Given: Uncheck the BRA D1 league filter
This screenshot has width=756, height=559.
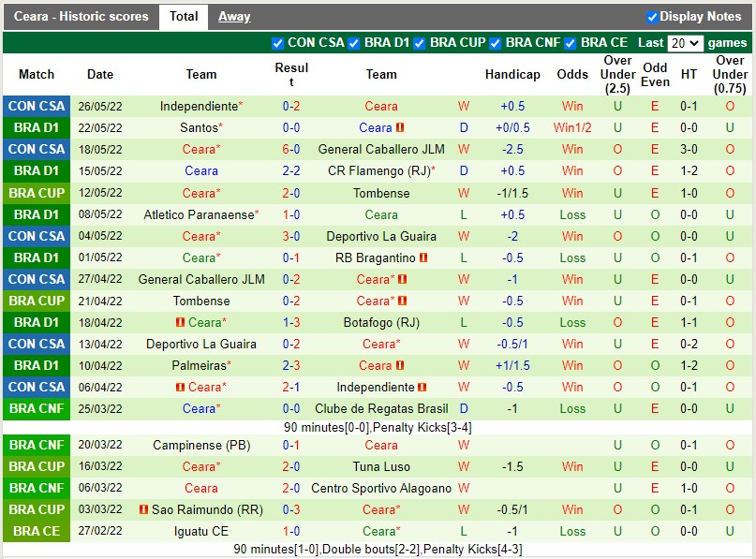Looking at the screenshot, I should tap(354, 44).
